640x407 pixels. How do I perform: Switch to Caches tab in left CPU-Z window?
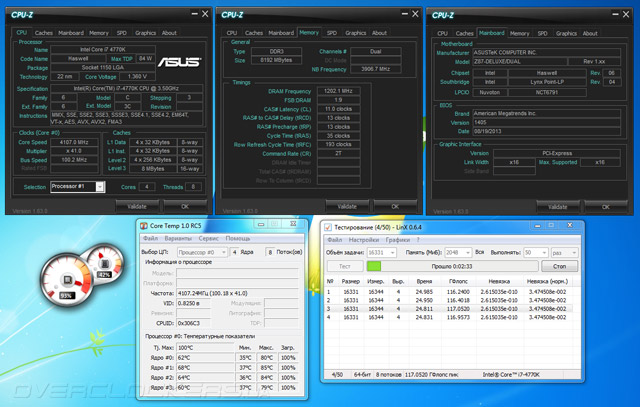tap(44, 33)
